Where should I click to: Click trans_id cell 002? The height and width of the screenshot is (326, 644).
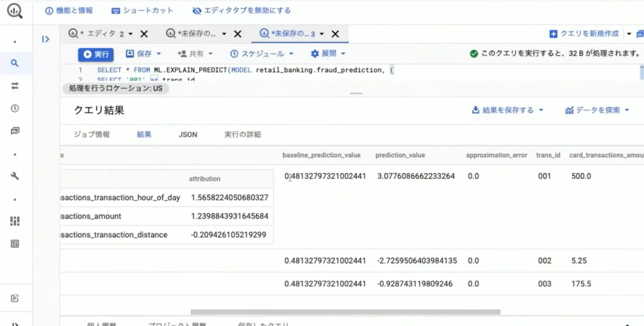tap(545, 261)
